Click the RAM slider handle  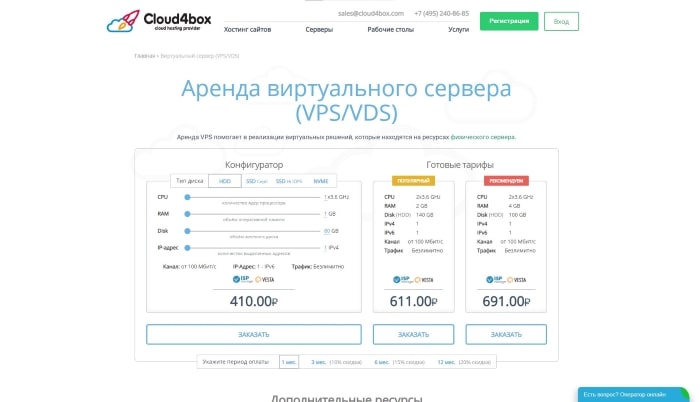coord(188,214)
